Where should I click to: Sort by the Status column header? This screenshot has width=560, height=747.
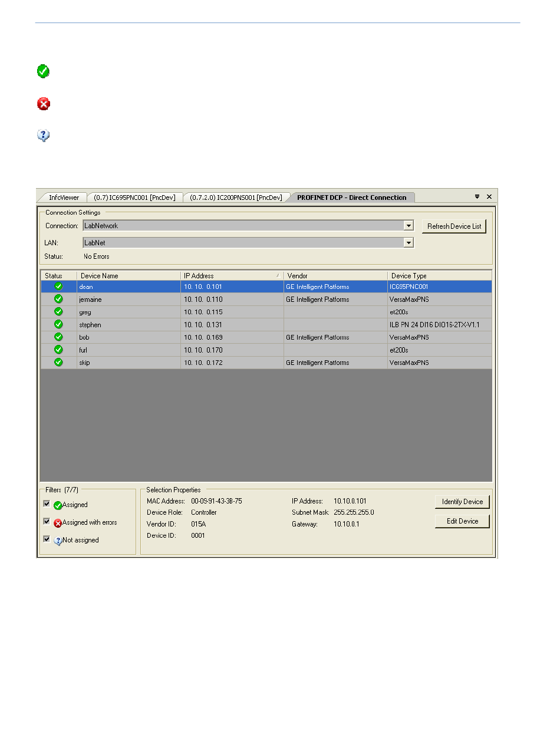pos(59,275)
